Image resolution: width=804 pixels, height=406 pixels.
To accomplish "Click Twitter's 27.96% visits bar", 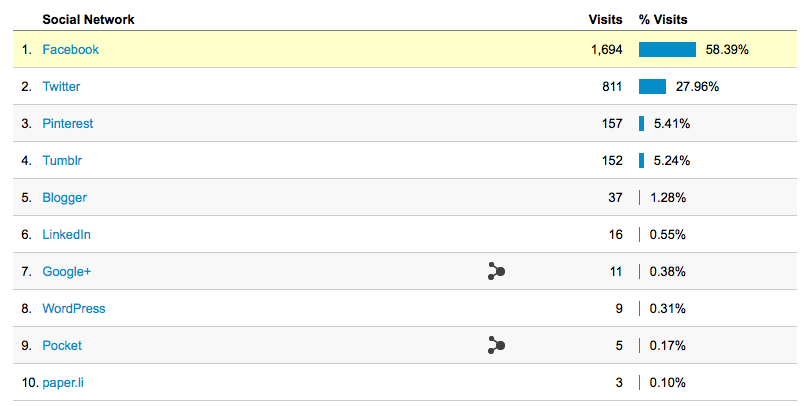I will [x=652, y=87].
